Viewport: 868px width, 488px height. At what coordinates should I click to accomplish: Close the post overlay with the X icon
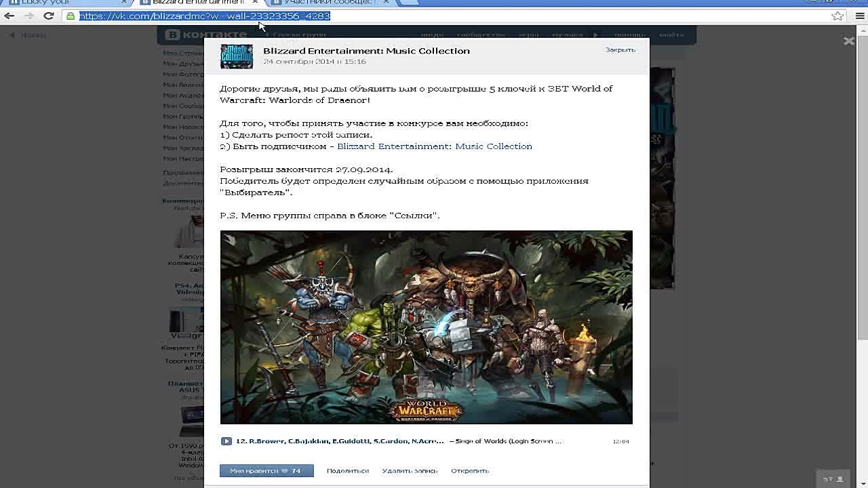pyautogui.click(x=849, y=41)
